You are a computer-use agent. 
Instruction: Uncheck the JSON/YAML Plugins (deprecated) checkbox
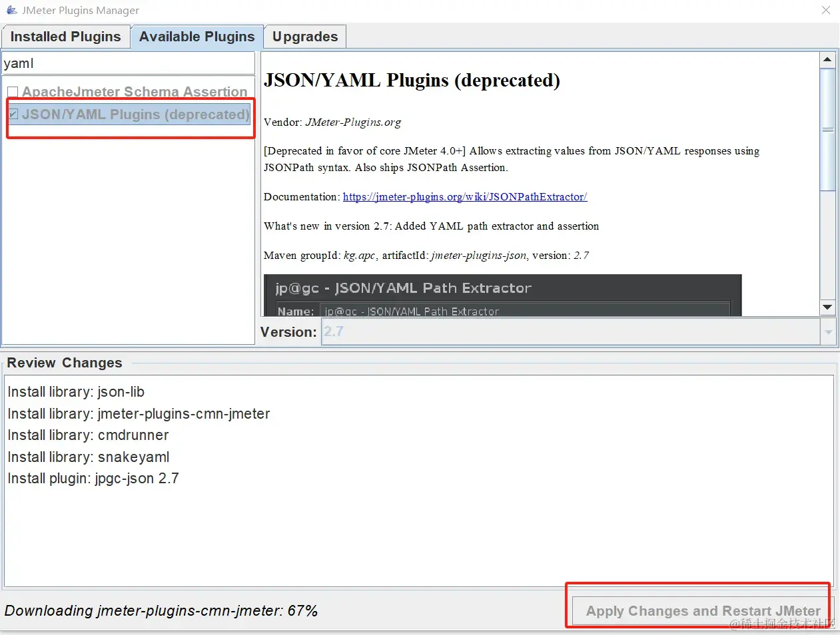coord(13,114)
